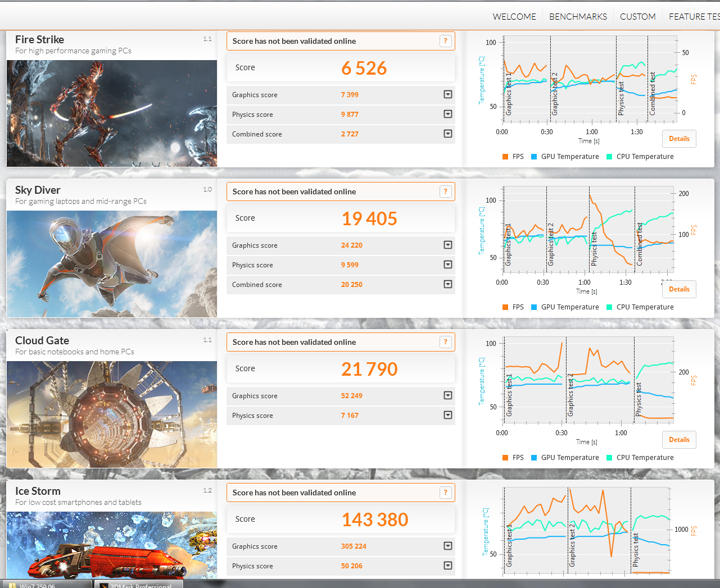Click the Sky Diver title text
The width and height of the screenshot is (720, 588).
(x=38, y=190)
